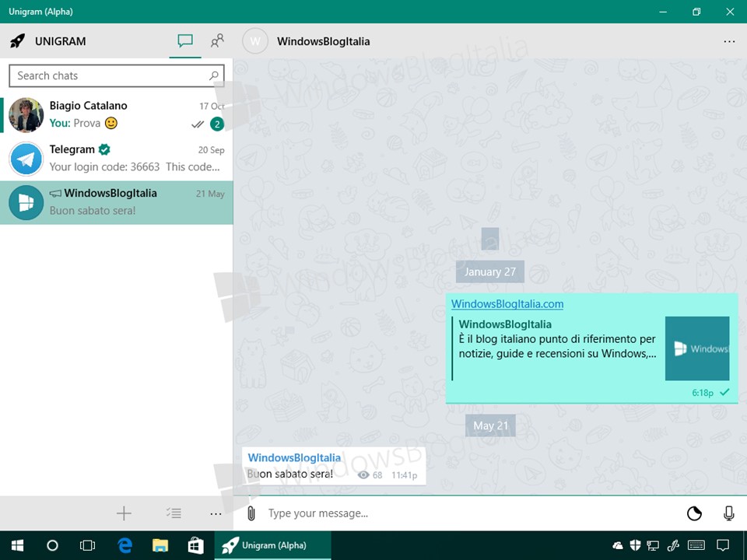Focus the Search chats field
This screenshot has height=560, width=747.
click(117, 75)
